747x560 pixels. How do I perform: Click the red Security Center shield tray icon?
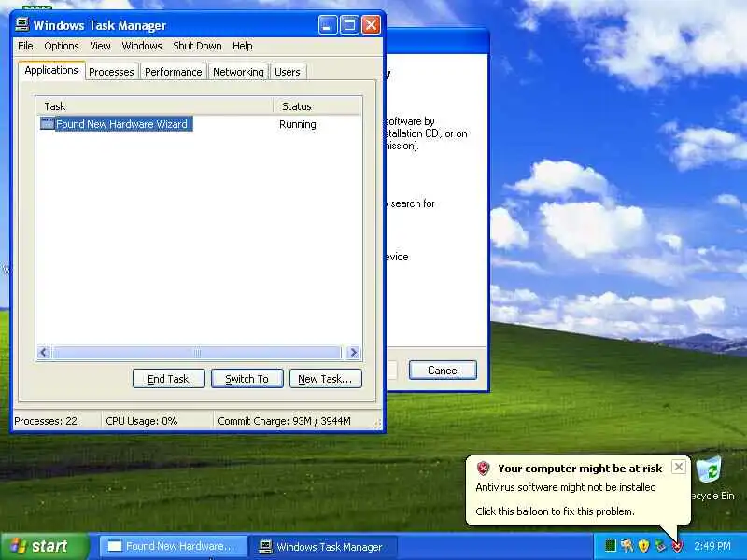[x=677, y=546]
